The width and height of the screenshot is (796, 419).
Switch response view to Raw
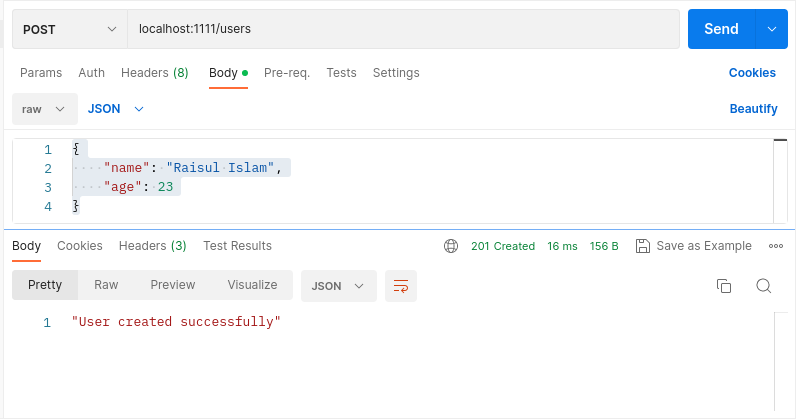click(x=106, y=285)
